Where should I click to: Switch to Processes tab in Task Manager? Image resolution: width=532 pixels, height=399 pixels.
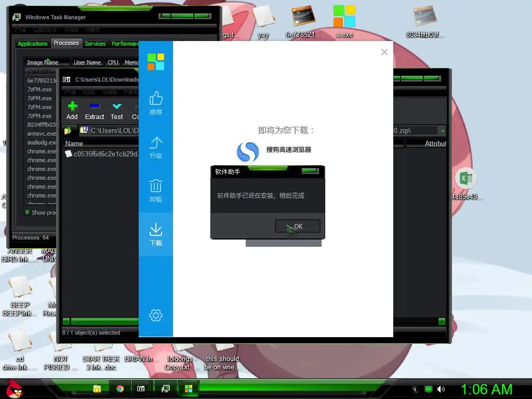click(66, 43)
